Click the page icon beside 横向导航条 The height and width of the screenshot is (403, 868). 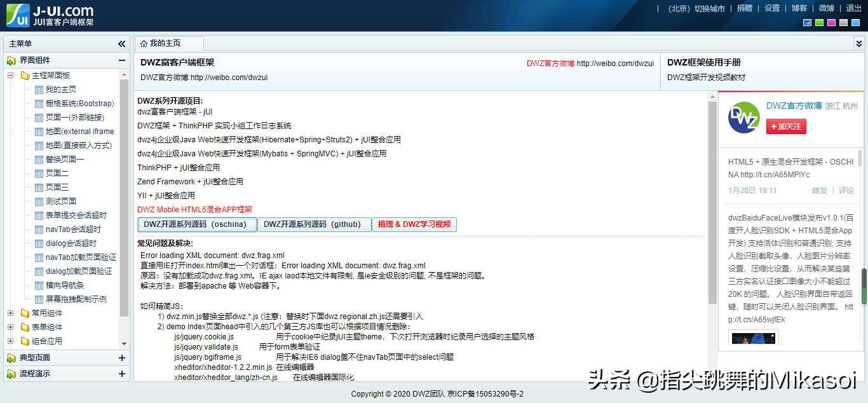pyautogui.click(x=39, y=285)
